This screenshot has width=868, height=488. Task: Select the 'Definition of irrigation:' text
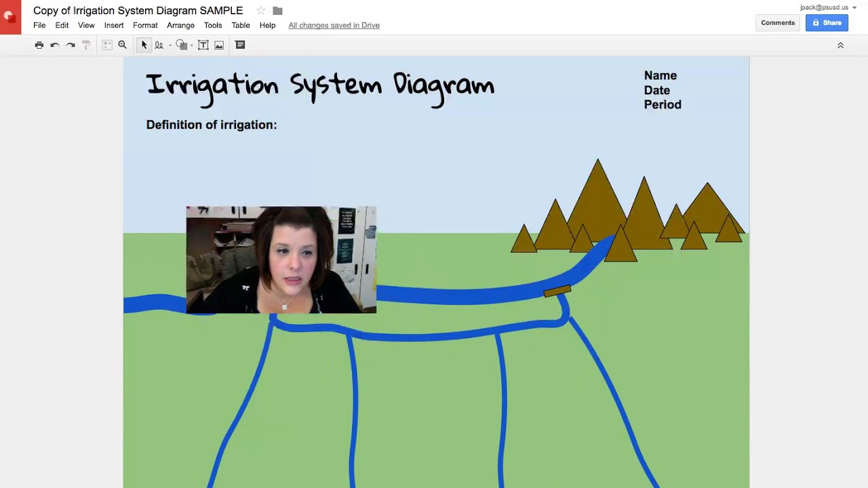point(212,125)
